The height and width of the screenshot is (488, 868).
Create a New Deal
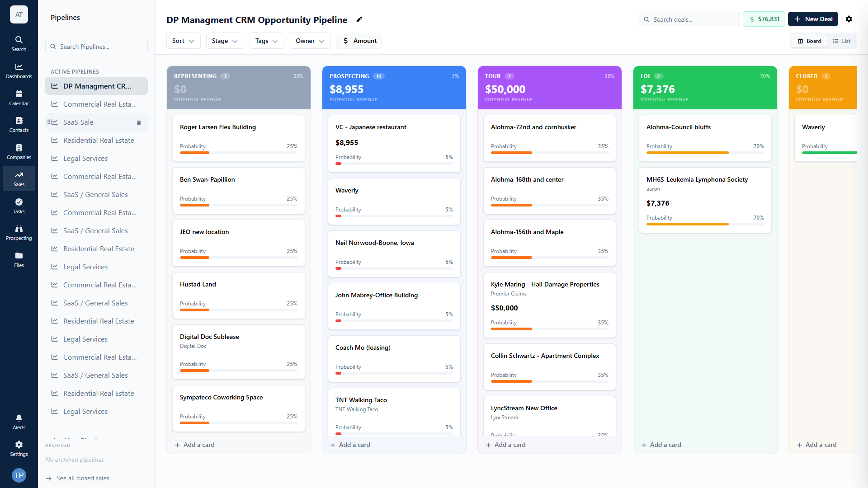click(x=813, y=19)
